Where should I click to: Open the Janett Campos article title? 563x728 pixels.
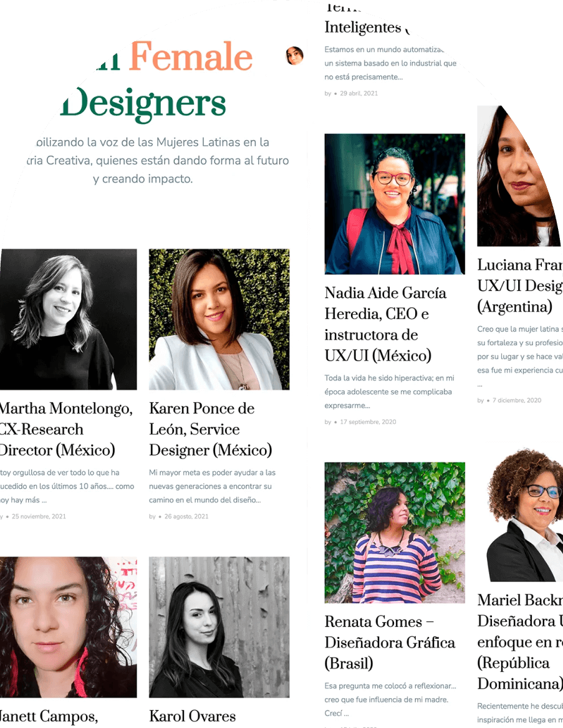[49, 716]
